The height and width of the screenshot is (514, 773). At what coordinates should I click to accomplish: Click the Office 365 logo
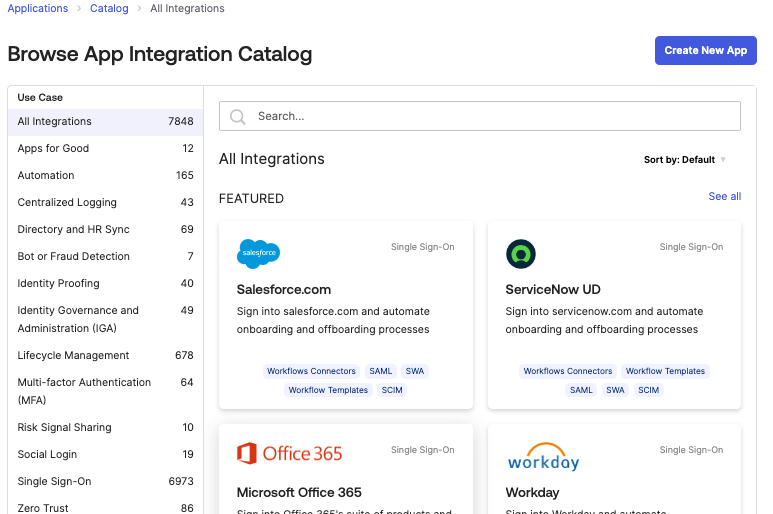(289, 453)
